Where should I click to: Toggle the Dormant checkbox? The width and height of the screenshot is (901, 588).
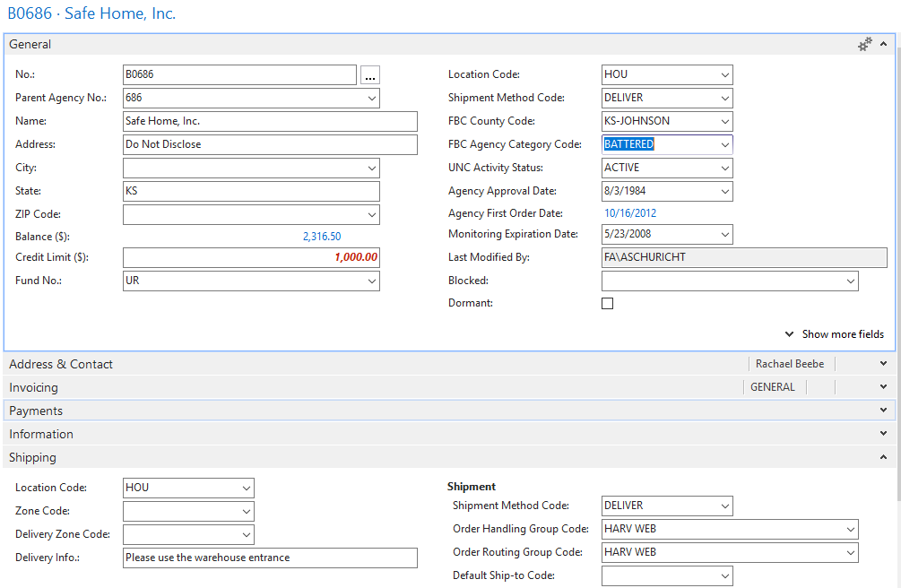coord(608,304)
